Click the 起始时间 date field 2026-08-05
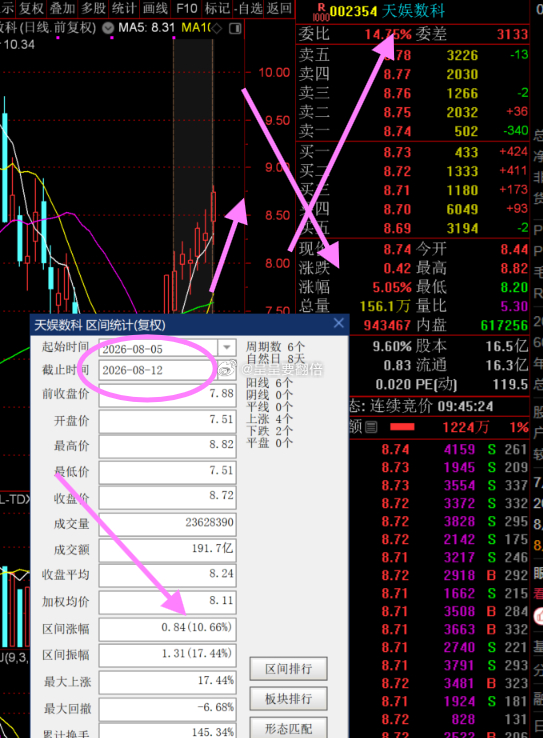543x738 pixels. [x=158, y=349]
